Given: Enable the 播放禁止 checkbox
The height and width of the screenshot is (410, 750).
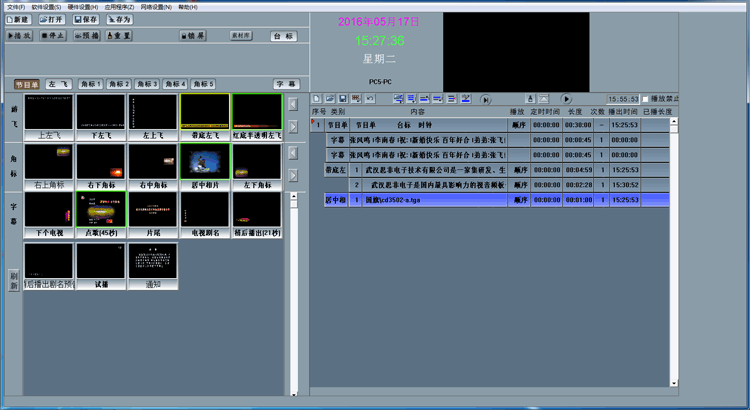Looking at the screenshot, I should click(646, 99).
